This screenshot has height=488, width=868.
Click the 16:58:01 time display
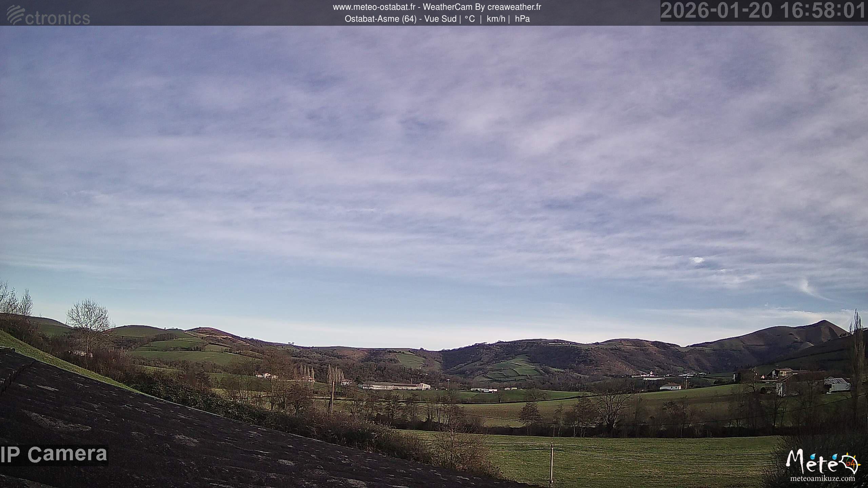pyautogui.click(x=822, y=11)
